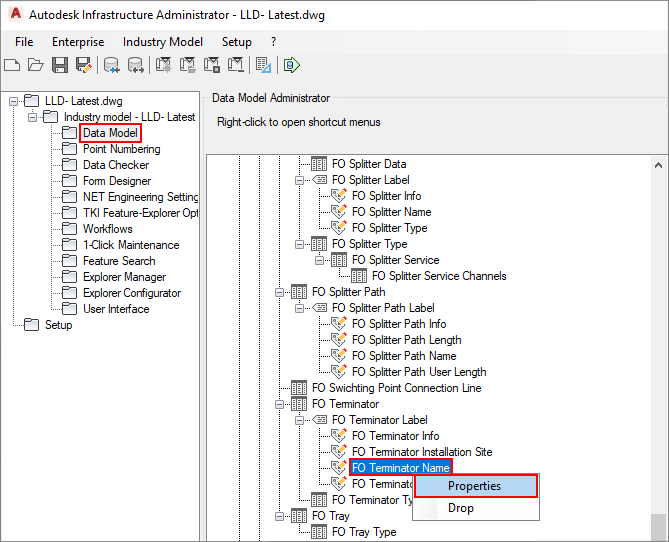Collapse the FO Splitter Service node
The height and width of the screenshot is (542, 669).
pyautogui.click(x=319, y=260)
